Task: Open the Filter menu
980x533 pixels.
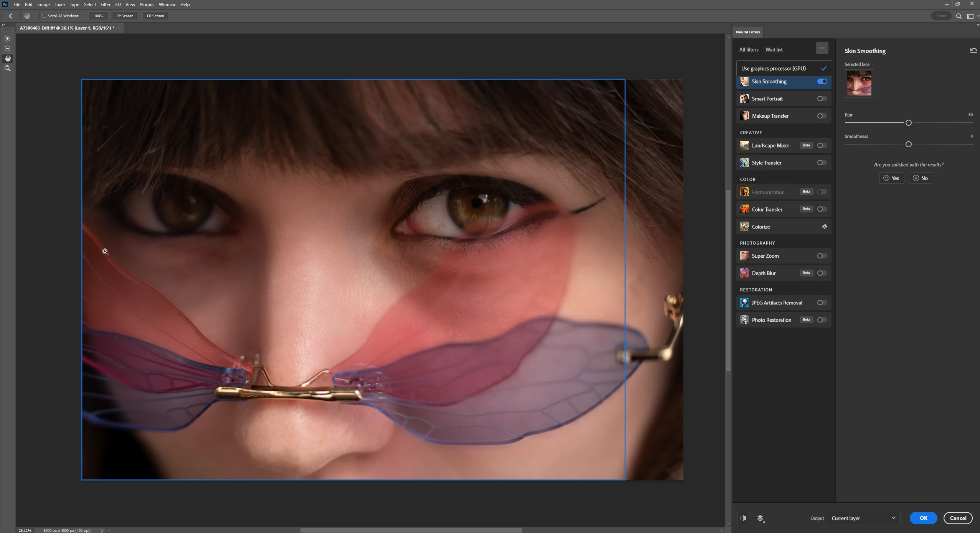Action: pos(105,5)
